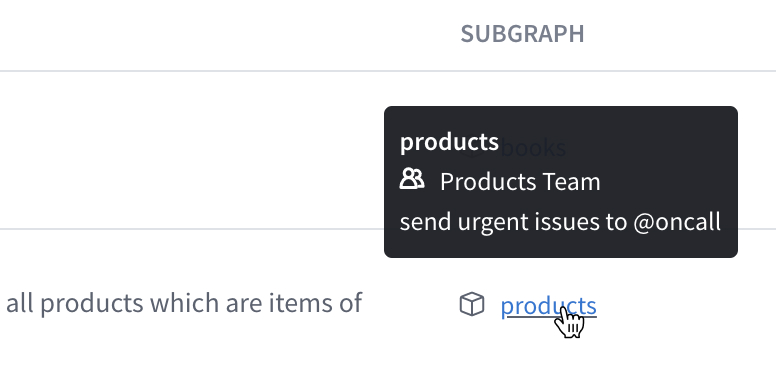Click the blank header area left of SUBGRAPH

pos(223,34)
